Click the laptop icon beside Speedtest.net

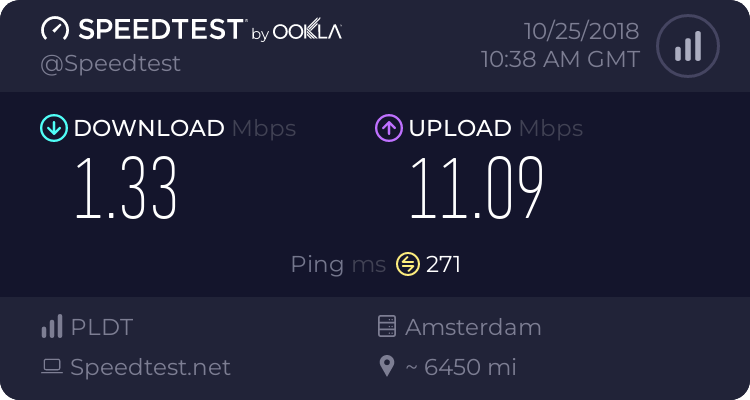(51, 367)
